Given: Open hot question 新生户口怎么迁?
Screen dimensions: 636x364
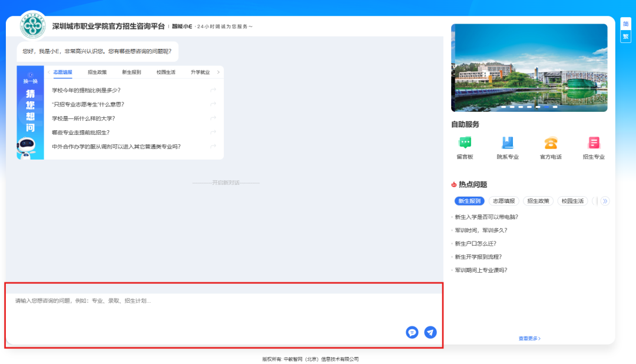Looking at the screenshot, I should [475, 244].
